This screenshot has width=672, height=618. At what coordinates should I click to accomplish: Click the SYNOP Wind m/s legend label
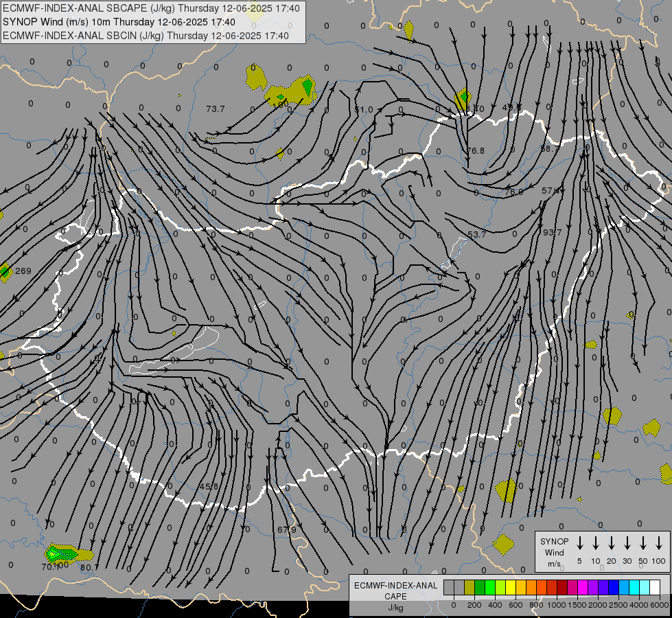point(554,552)
